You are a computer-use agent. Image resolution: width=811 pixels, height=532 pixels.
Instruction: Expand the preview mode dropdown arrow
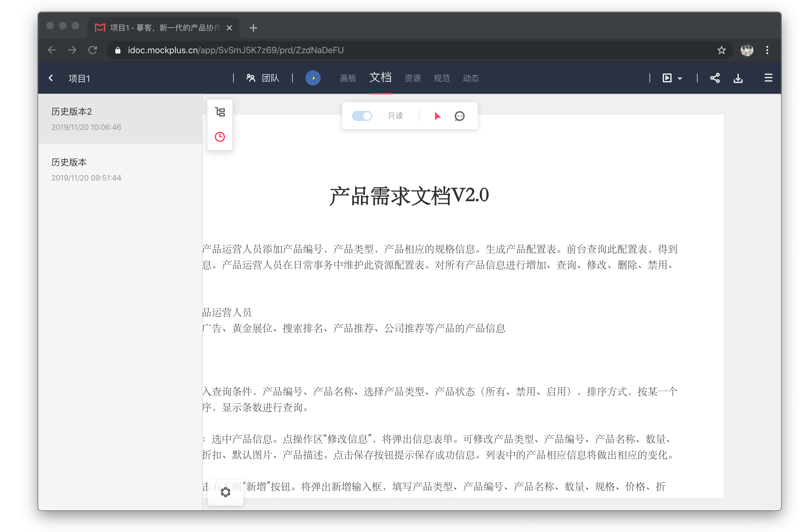pyautogui.click(x=680, y=78)
